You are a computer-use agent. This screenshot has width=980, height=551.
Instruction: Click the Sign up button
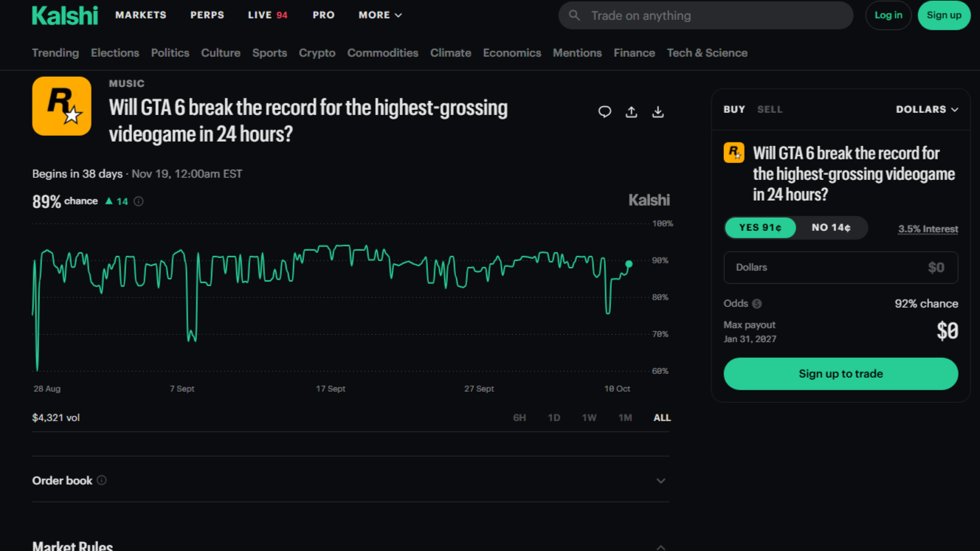pyautogui.click(x=944, y=15)
